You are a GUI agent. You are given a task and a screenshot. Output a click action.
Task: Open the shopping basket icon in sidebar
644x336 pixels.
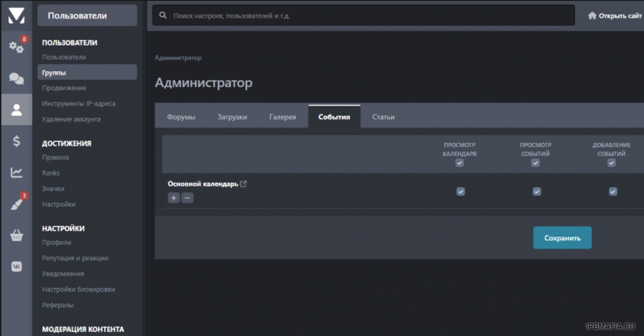pyautogui.click(x=16, y=236)
